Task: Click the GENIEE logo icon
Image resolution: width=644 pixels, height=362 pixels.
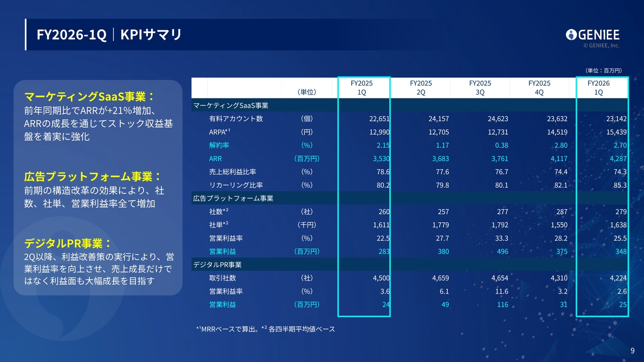Action: [x=571, y=35]
